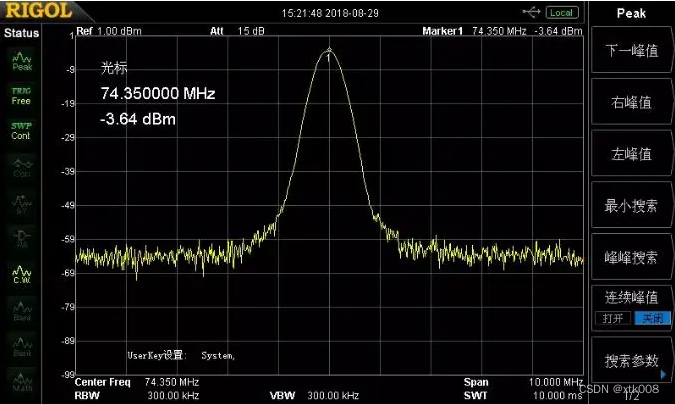Viewport: 675px width, 404px height.
Task: Click the Peak menu title
Action: tap(631, 13)
